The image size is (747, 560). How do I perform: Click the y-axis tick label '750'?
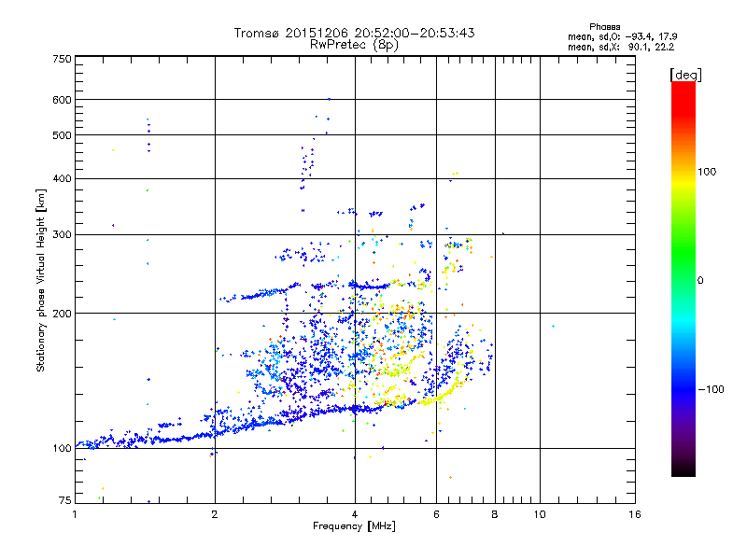62,59
